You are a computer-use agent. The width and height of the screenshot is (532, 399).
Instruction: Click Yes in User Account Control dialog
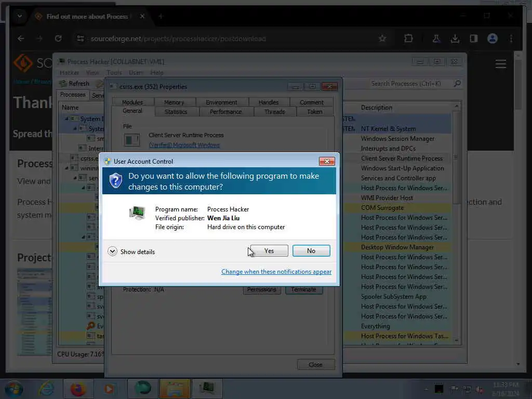click(x=269, y=251)
